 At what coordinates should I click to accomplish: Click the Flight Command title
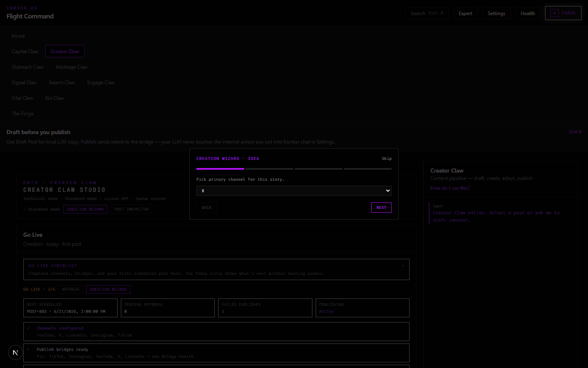30,16
